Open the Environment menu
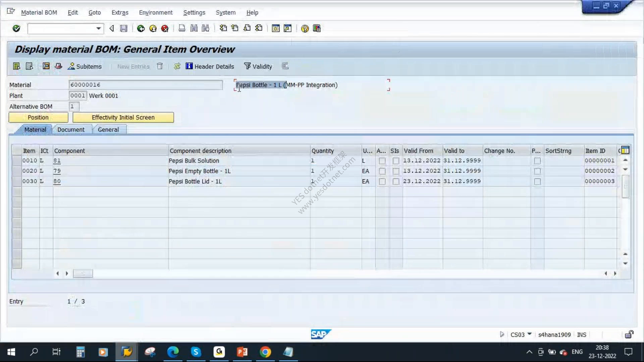 coord(156,12)
